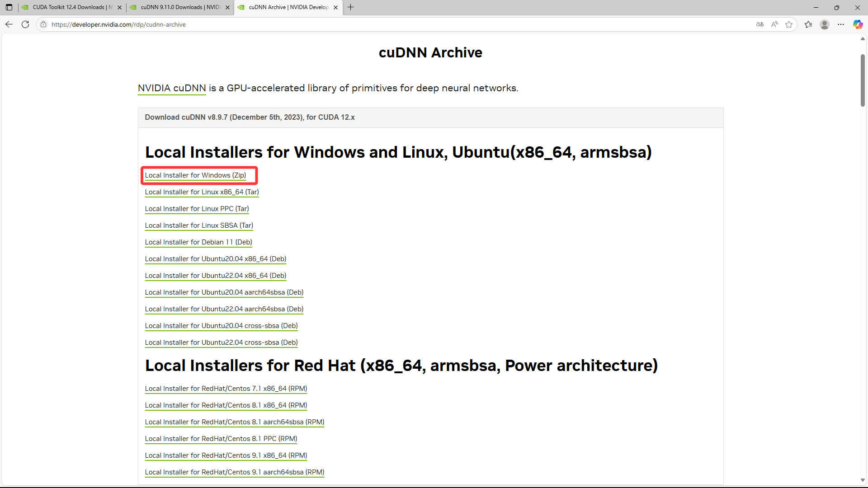Activate the read aloud icon
This screenshot has height=488, width=868.
click(774, 24)
